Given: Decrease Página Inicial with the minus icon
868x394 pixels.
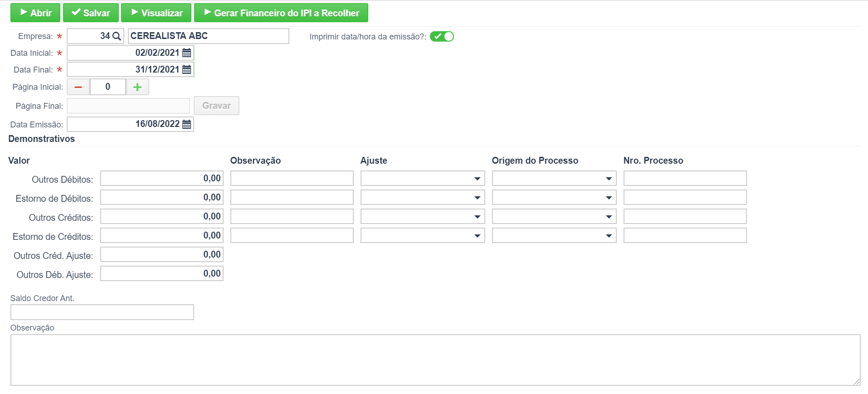Looking at the screenshot, I should [78, 87].
